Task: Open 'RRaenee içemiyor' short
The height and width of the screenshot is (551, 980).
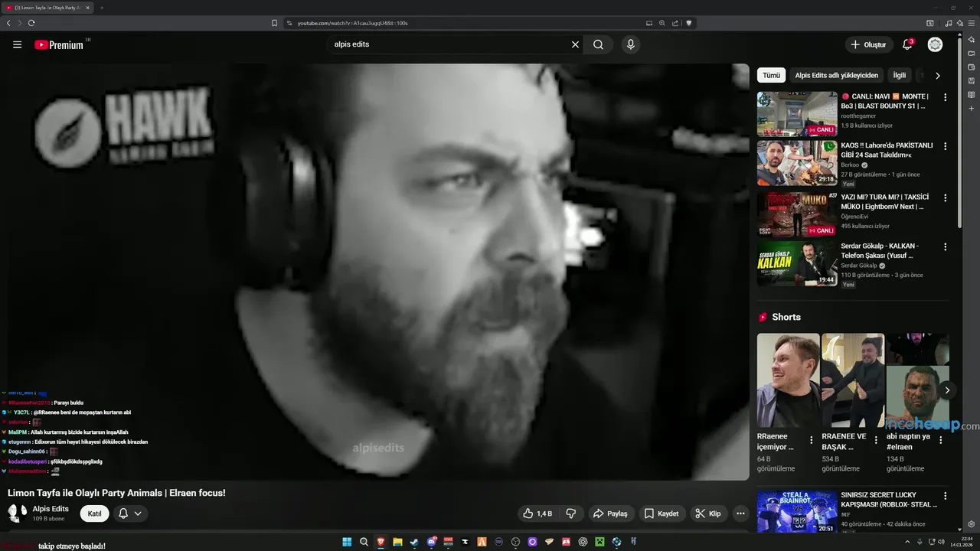Action: pyautogui.click(x=788, y=380)
